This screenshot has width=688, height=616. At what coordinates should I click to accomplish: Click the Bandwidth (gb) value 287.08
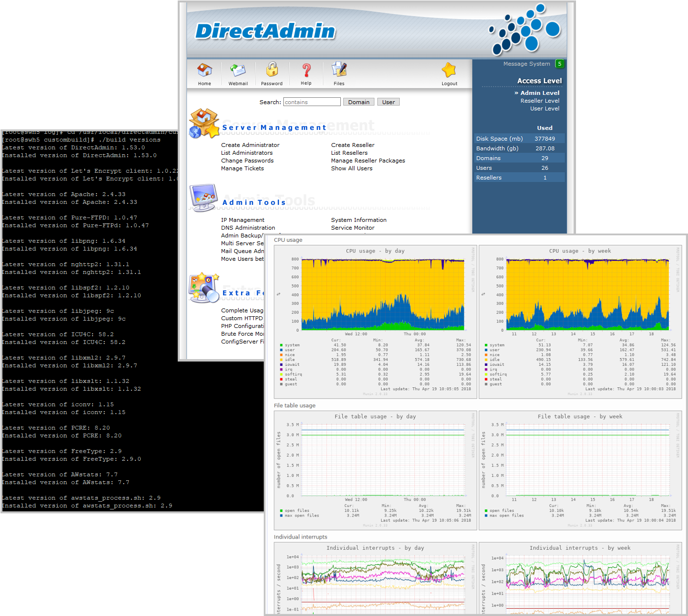coord(545,148)
